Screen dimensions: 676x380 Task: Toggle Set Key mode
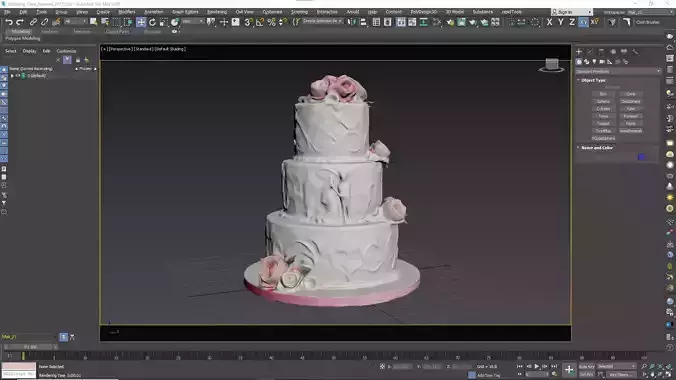(x=587, y=374)
